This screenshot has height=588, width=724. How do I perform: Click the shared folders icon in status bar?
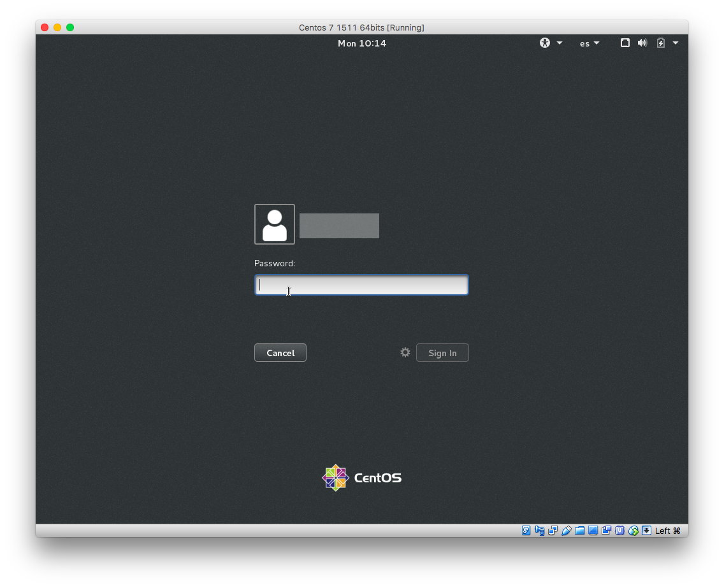(580, 530)
